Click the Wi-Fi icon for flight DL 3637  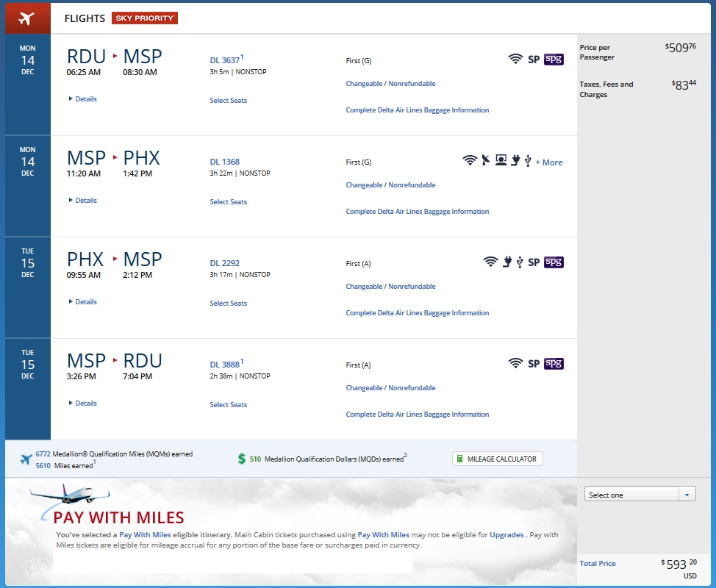[515, 60]
